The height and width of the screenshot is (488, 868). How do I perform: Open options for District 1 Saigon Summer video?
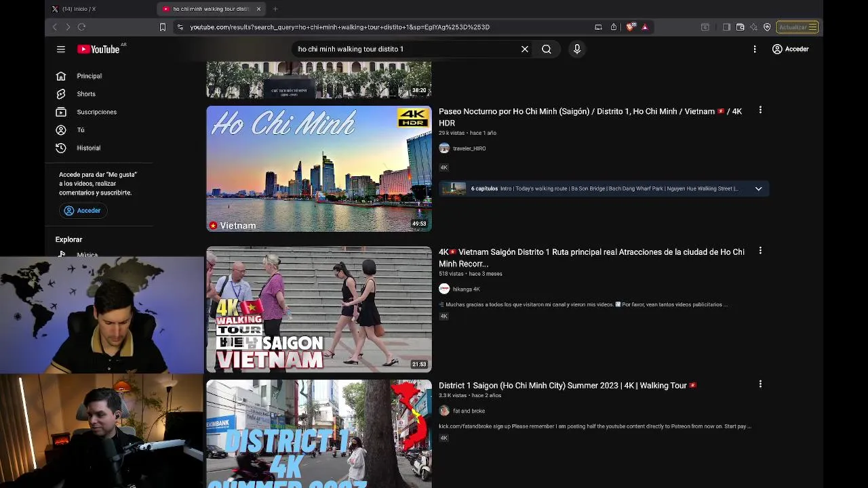(x=760, y=384)
